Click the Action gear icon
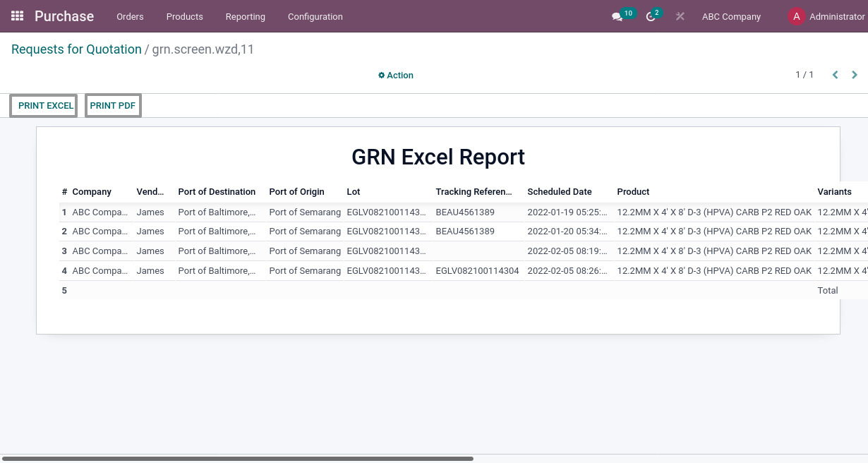 382,75
